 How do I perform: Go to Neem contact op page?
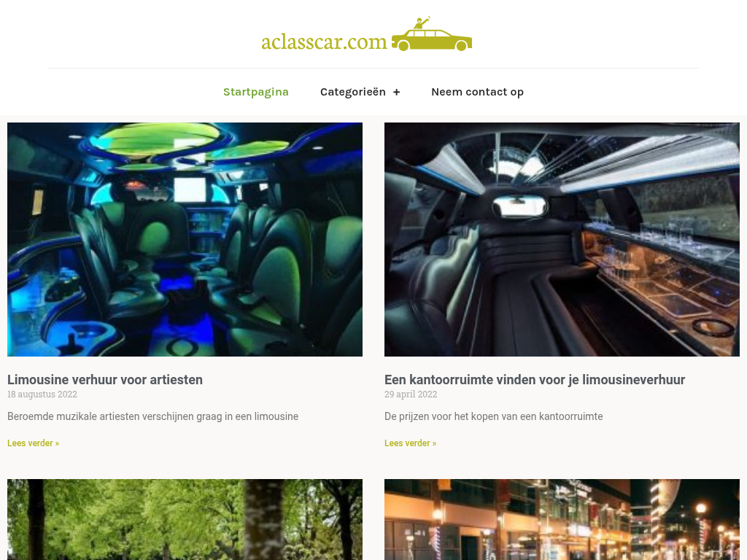click(x=477, y=92)
